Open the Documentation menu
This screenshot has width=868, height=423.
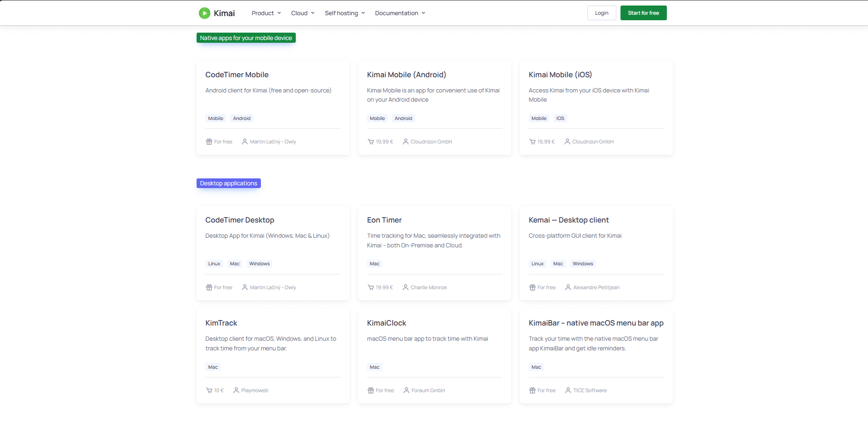click(400, 13)
